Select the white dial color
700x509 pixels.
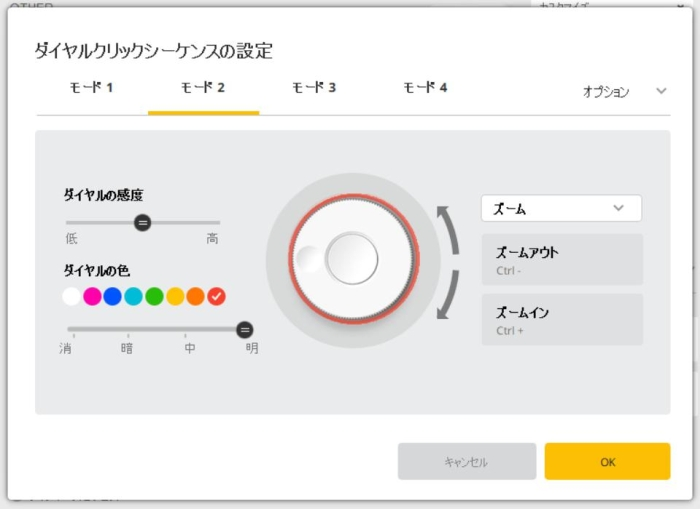(71, 296)
